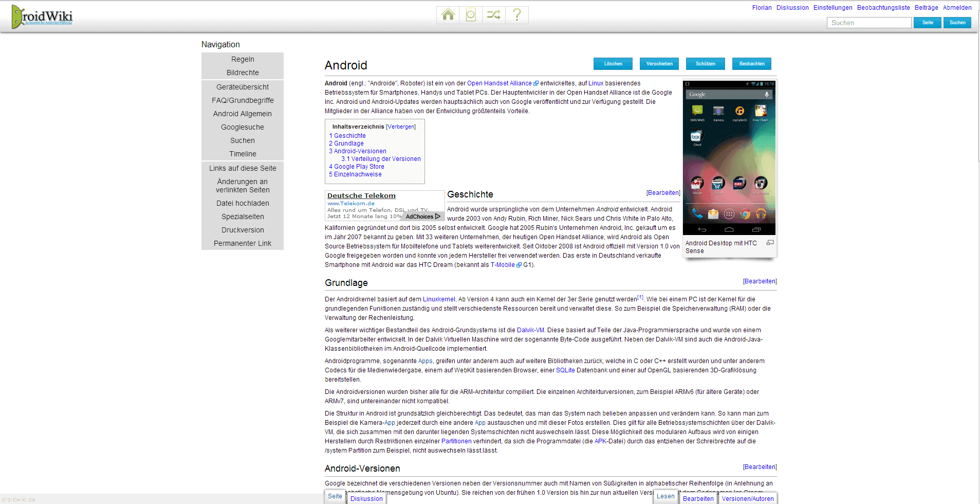Click the AdChoices icon in the ad
Viewport: 980px width, 504px height.
(x=438, y=217)
